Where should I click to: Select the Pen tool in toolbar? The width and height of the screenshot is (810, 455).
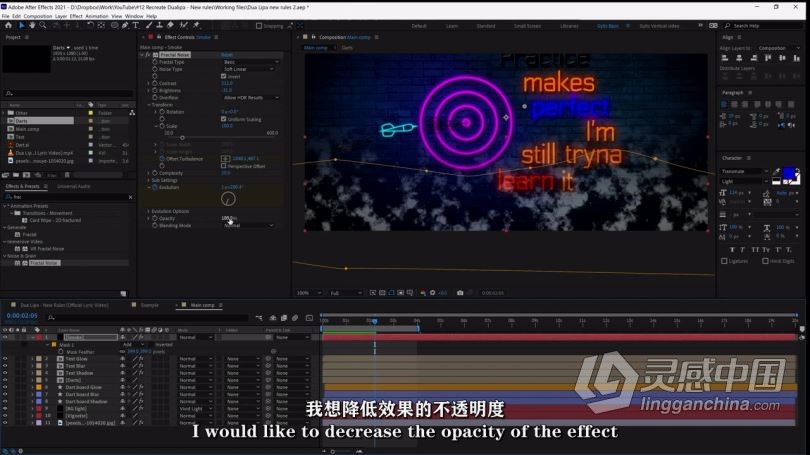125,25
